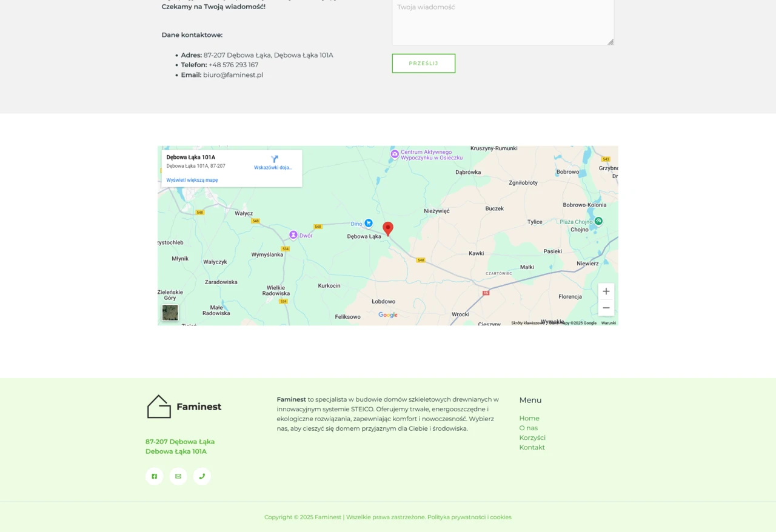Click the phone icon in footer

click(x=202, y=476)
